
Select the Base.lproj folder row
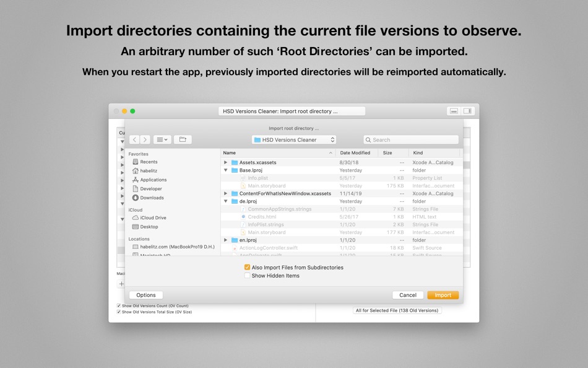coord(342,170)
